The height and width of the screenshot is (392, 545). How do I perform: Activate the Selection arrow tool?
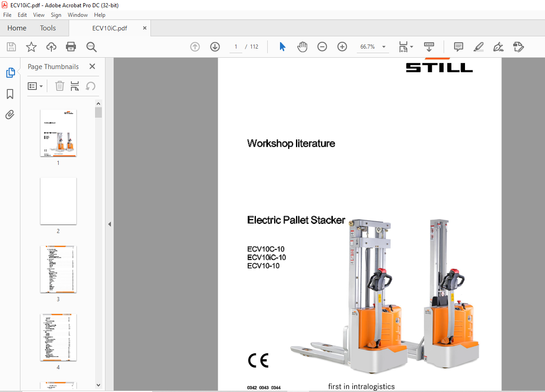click(x=282, y=46)
